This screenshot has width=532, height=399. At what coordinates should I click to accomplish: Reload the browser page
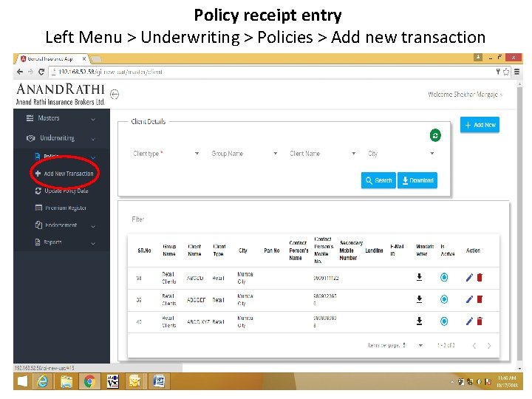point(41,72)
